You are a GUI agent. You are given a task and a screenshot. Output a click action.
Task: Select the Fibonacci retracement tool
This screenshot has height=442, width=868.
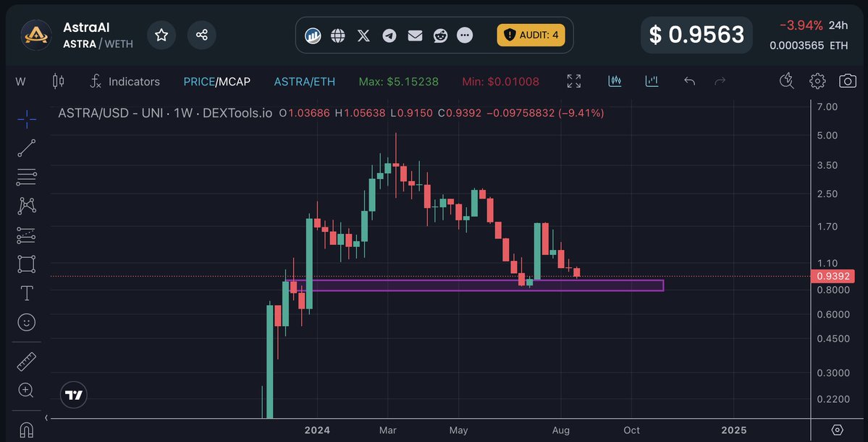27,178
